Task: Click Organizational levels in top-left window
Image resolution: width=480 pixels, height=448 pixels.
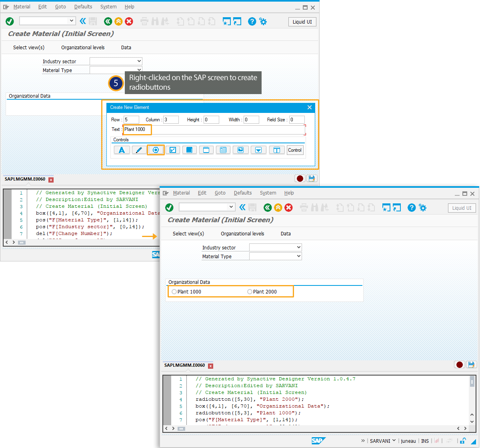Action: pyautogui.click(x=83, y=48)
